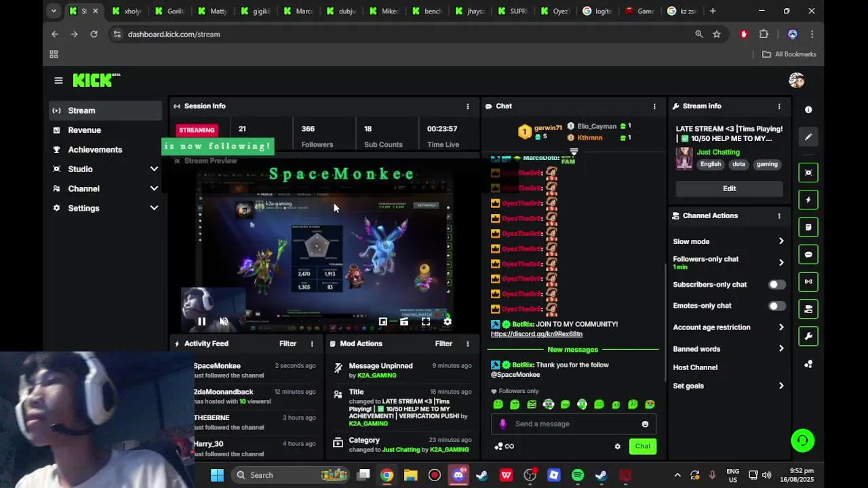Open Set goals options arrow
The width and height of the screenshot is (868, 488).
pos(781,386)
